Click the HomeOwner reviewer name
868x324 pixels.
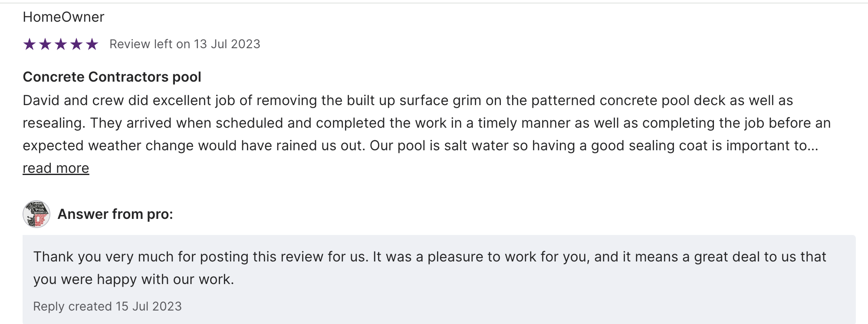[63, 17]
